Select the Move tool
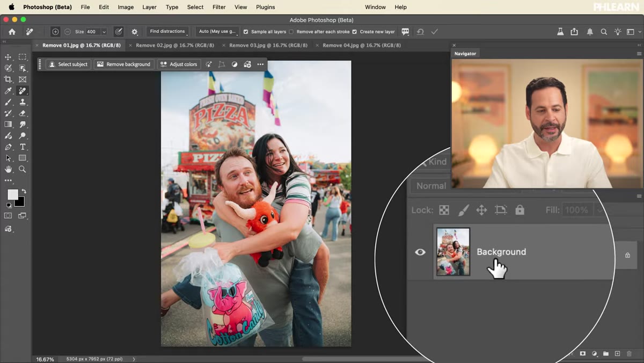Screen dimensions: 644x363 pos(8,57)
